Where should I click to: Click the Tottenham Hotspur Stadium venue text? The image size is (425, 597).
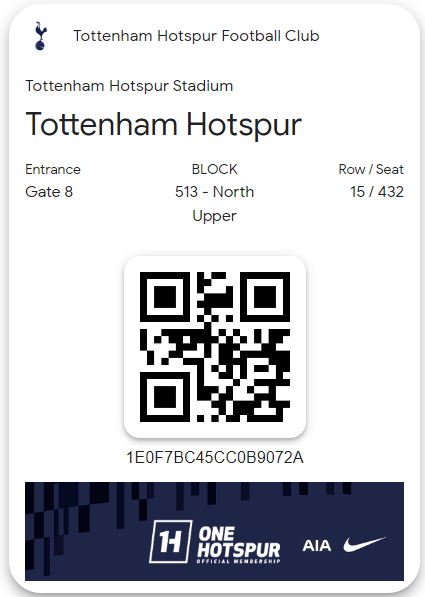tap(129, 86)
